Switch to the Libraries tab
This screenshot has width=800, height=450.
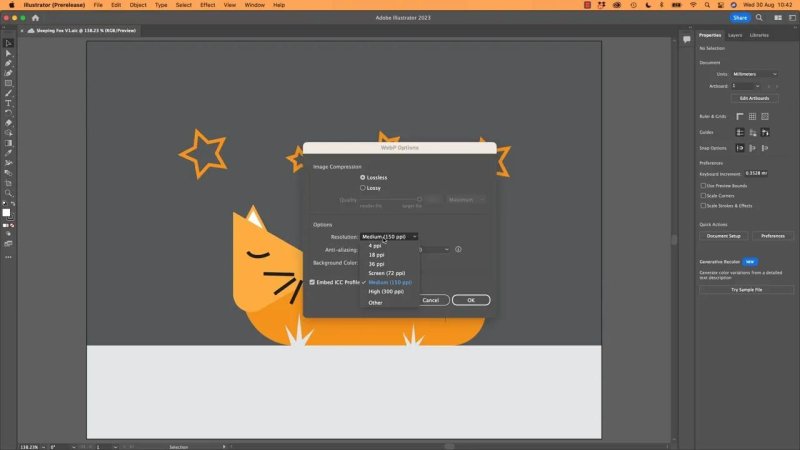click(x=759, y=35)
